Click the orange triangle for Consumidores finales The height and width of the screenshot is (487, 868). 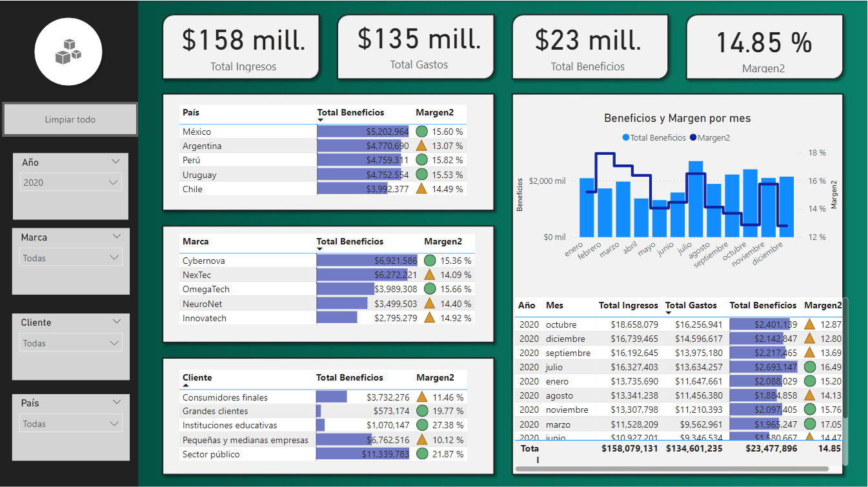[x=422, y=397]
